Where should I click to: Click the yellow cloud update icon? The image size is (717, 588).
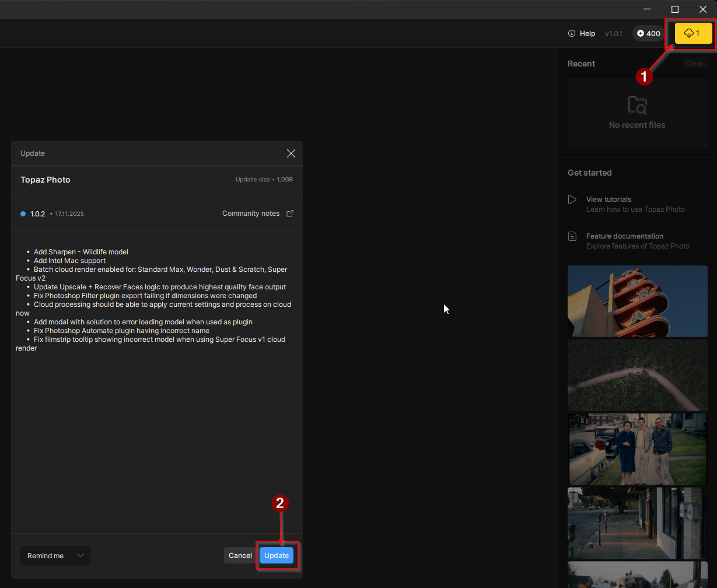click(x=689, y=33)
